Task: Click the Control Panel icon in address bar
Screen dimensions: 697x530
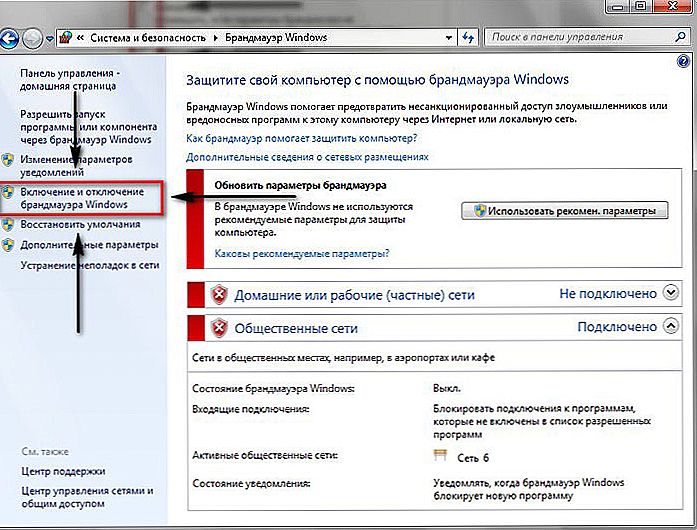Action: (66, 37)
